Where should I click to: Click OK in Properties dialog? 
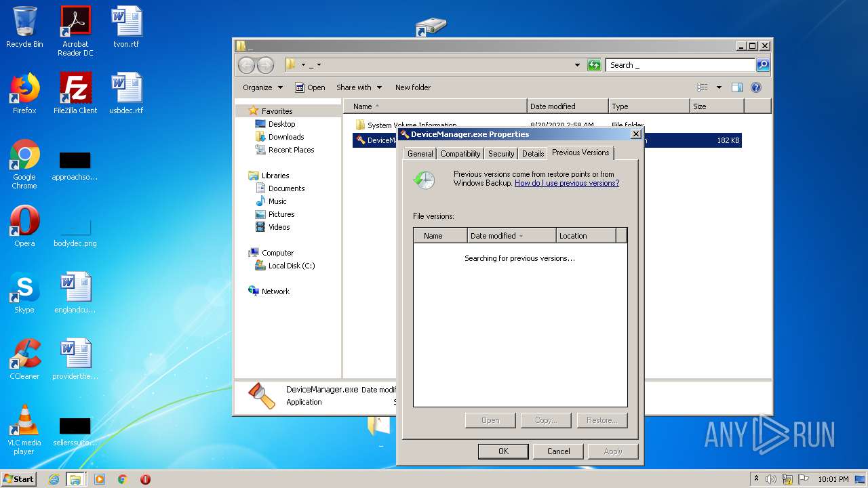[x=503, y=451]
